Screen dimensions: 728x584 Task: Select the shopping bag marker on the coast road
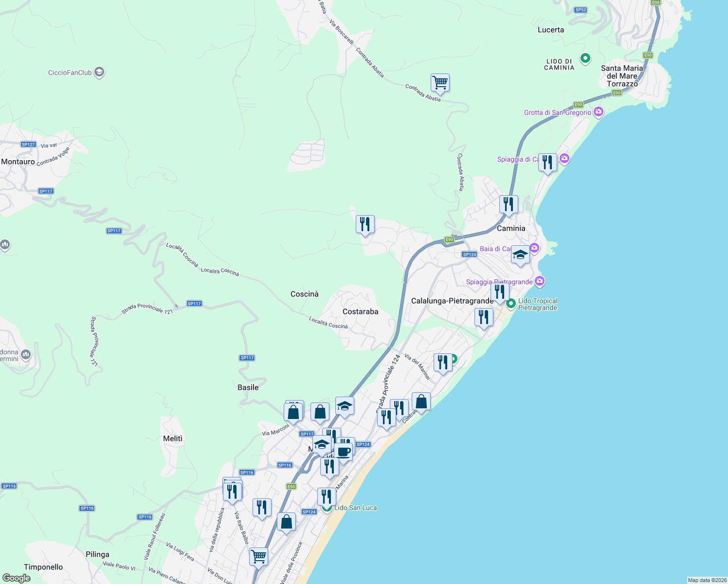click(x=421, y=402)
